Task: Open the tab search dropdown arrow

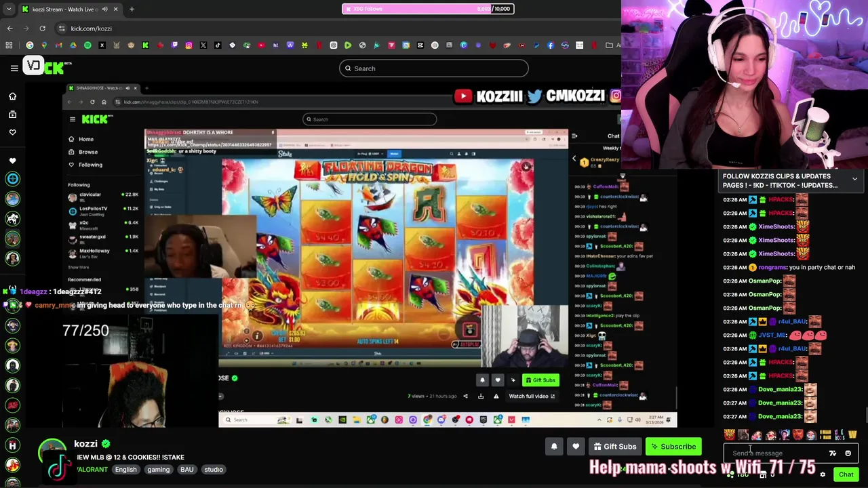Action: 9,9
